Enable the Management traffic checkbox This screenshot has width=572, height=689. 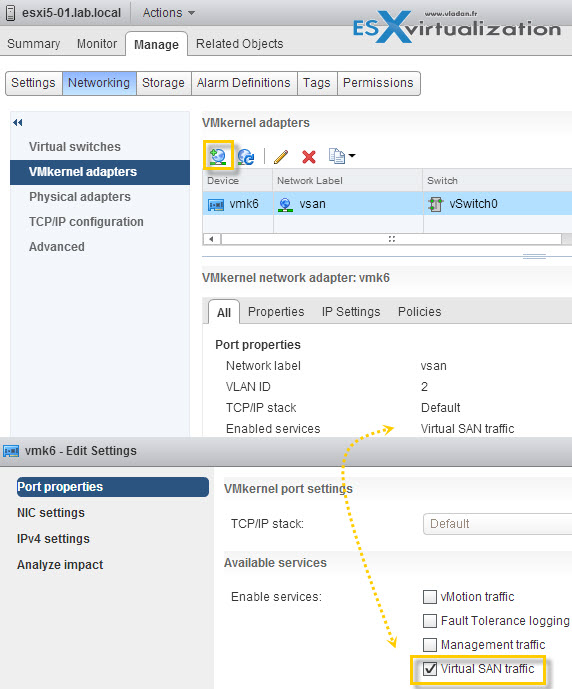click(x=430, y=645)
